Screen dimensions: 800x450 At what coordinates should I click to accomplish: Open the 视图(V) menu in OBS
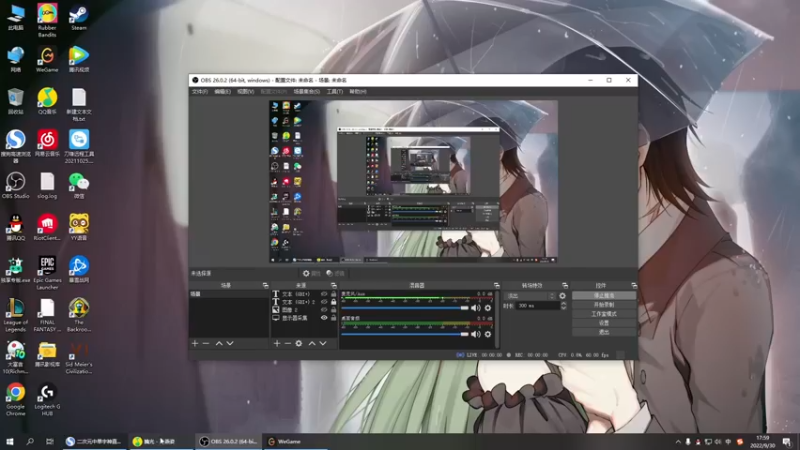tap(245, 92)
